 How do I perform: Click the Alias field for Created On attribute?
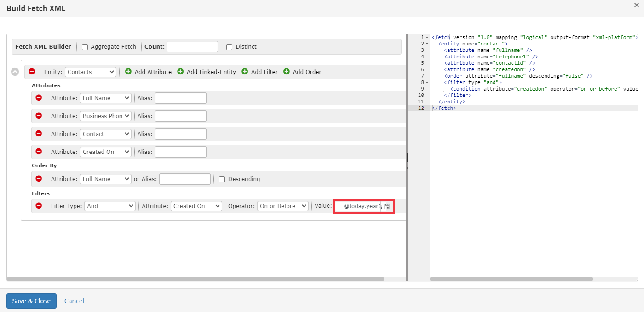(181, 152)
